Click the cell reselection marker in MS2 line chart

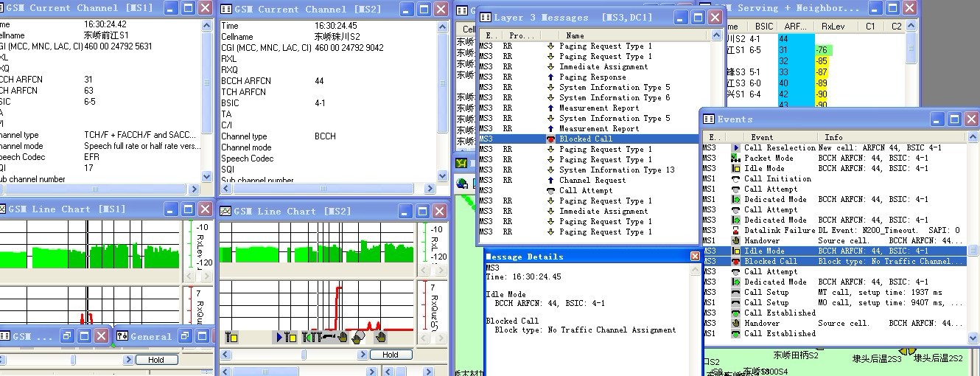point(280,337)
